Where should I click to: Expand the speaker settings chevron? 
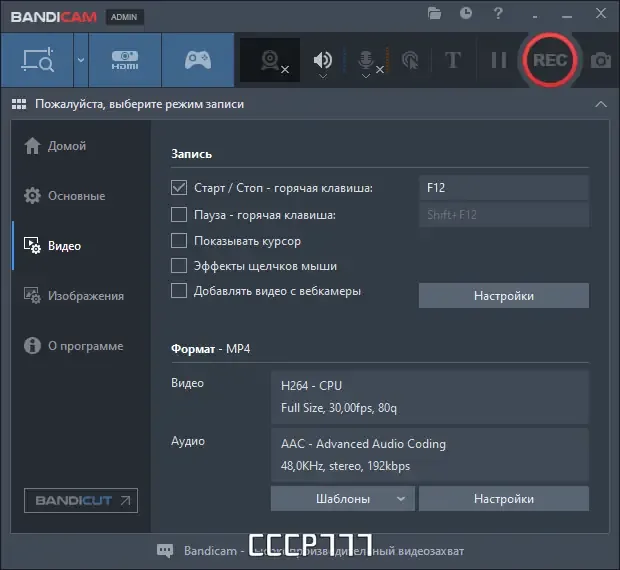click(323, 76)
